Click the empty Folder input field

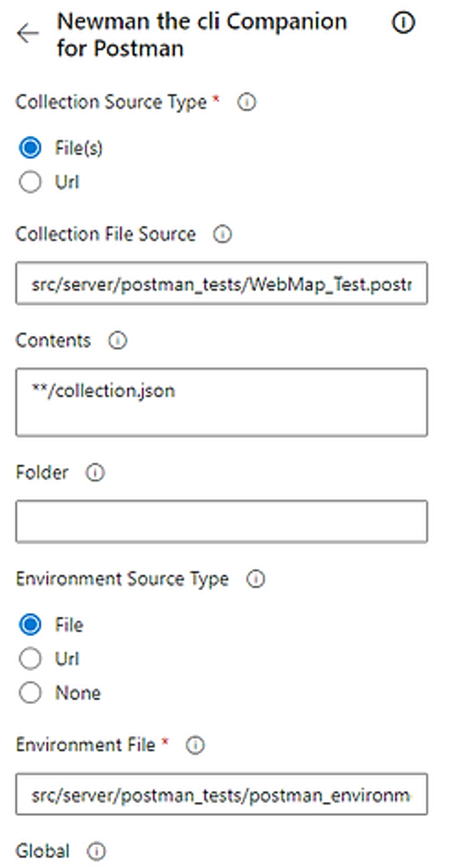(x=221, y=521)
